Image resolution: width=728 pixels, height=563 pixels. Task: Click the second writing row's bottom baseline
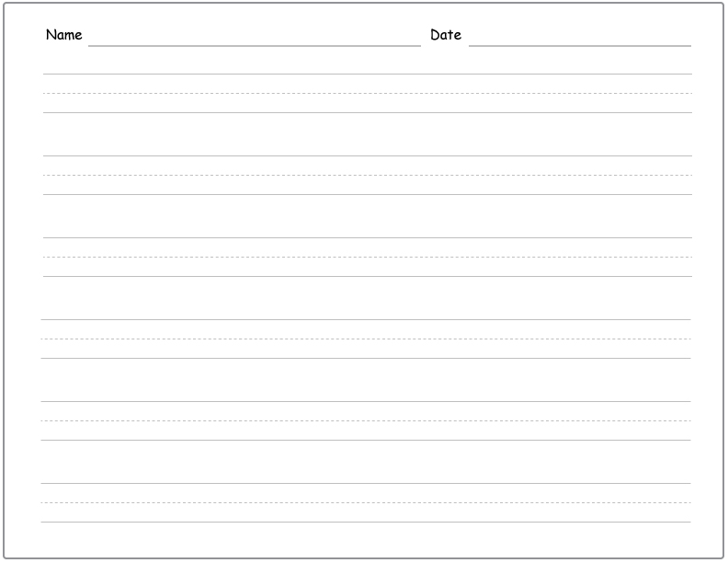[368, 194]
